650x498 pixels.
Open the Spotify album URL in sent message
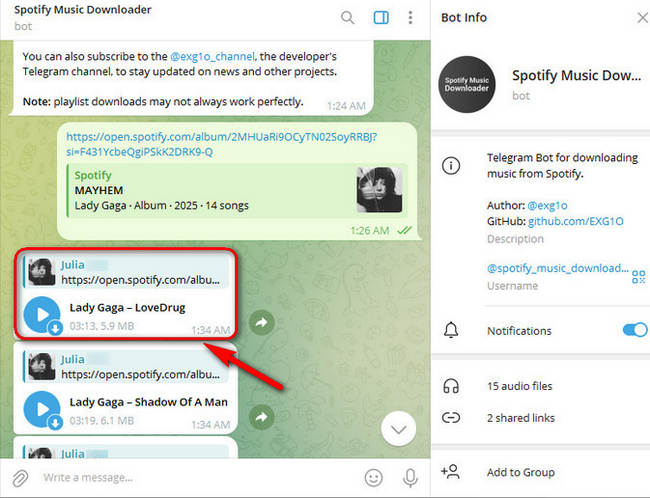click(x=221, y=144)
